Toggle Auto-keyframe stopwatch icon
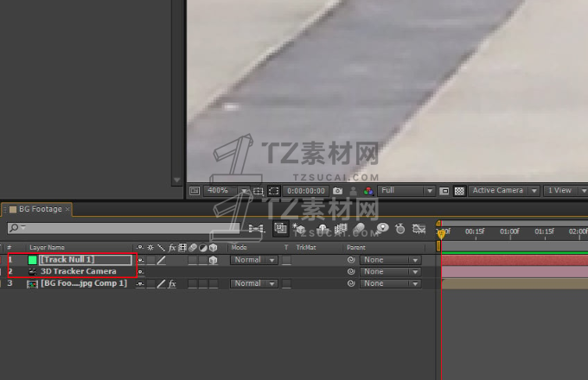The height and width of the screenshot is (380, 588). [x=400, y=228]
